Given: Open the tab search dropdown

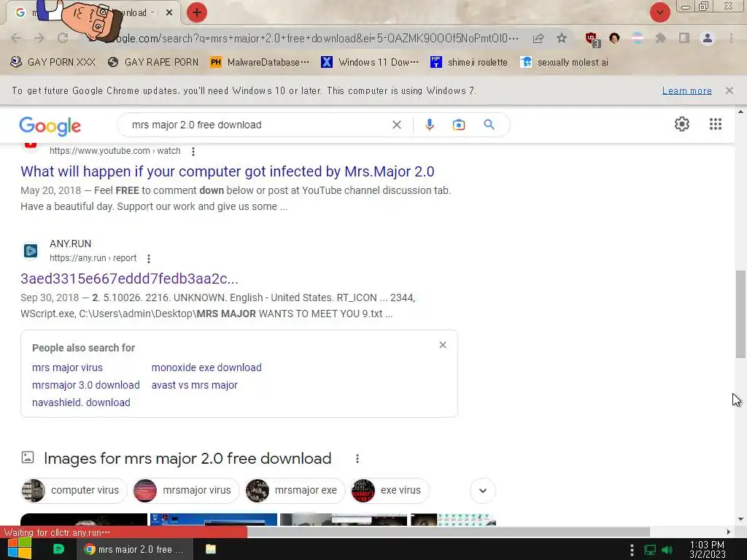Looking at the screenshot, I should point(659,12).
